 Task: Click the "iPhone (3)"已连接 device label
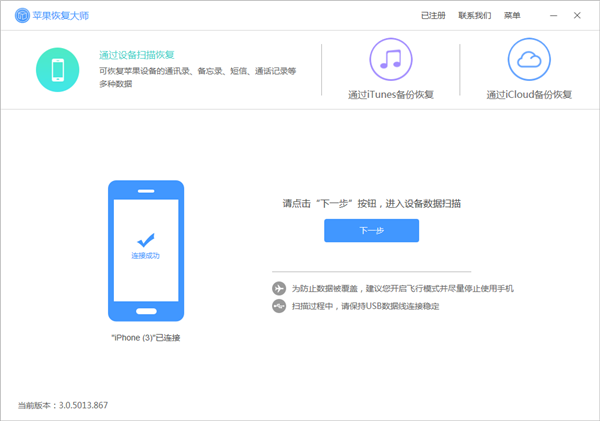146,338
